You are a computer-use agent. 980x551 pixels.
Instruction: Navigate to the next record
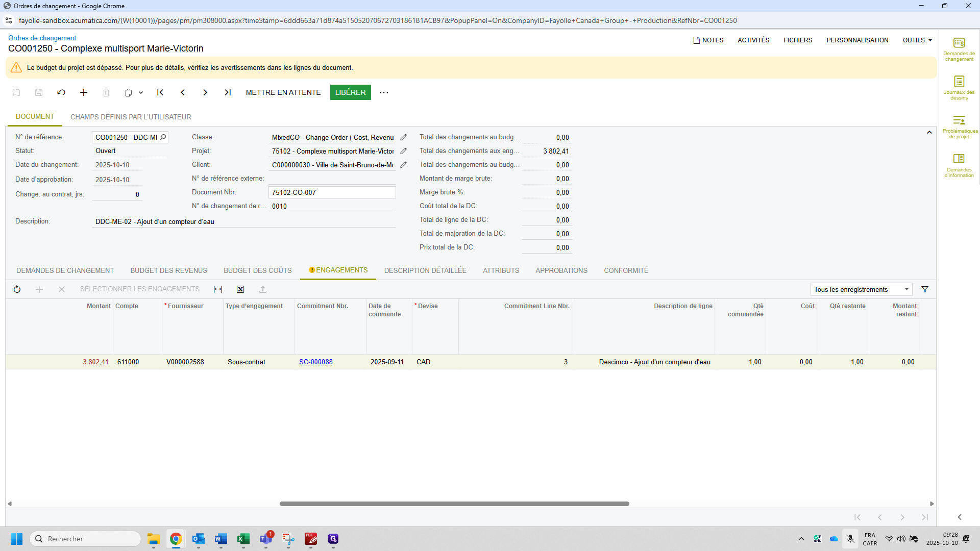(x=205, y=92)
